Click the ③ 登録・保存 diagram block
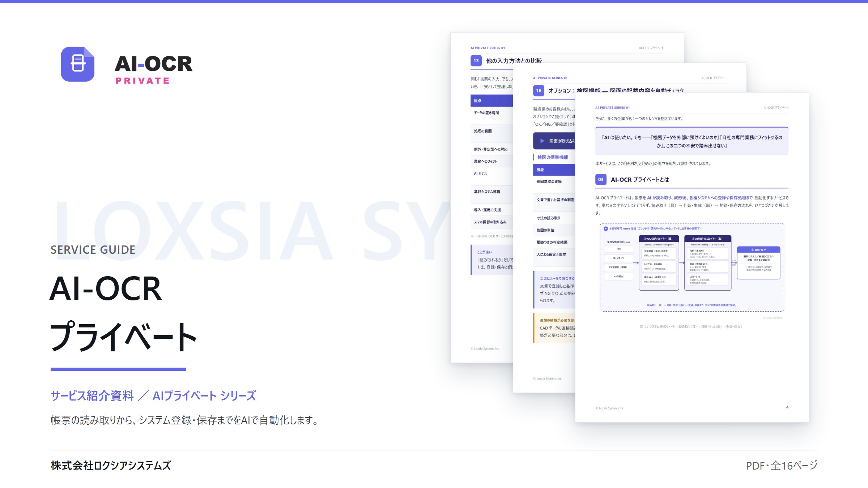 coord(758,263)
